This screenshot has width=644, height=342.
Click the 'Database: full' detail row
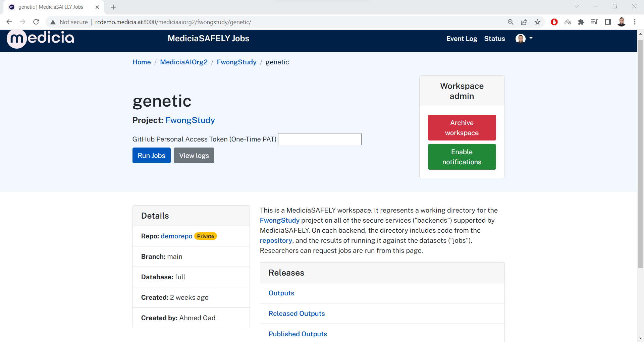click(191, 277)
